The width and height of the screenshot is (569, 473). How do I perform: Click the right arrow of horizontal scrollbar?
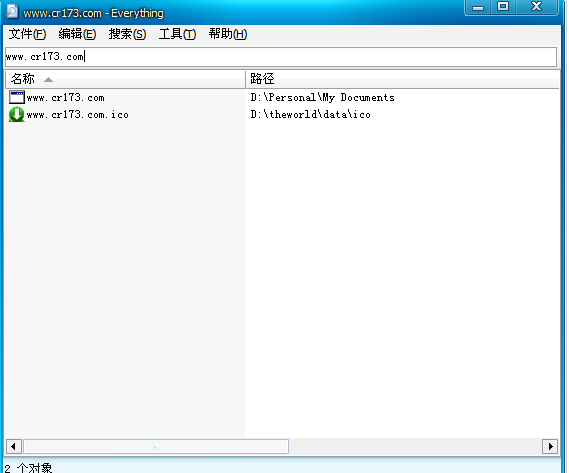pyautogui.click(x=550, y=446)
